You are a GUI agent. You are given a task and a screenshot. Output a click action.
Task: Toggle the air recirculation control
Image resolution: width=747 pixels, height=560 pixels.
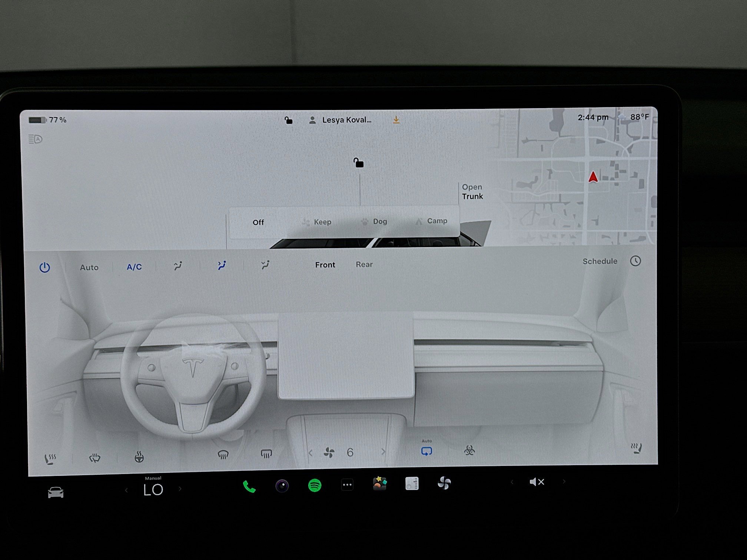point(427,451)
